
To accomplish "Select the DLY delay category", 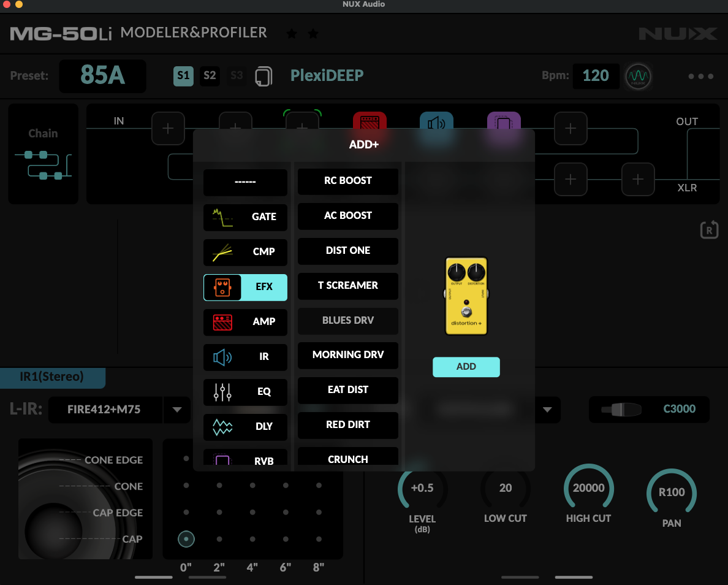I will pos(245,427).
